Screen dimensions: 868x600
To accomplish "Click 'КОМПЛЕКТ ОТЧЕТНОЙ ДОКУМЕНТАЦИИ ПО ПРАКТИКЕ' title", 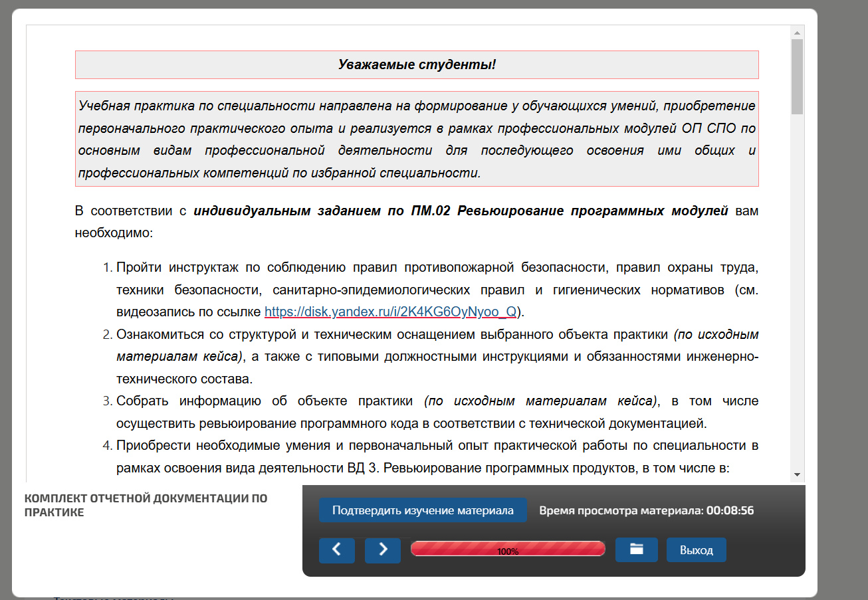I will click(146, 505).
